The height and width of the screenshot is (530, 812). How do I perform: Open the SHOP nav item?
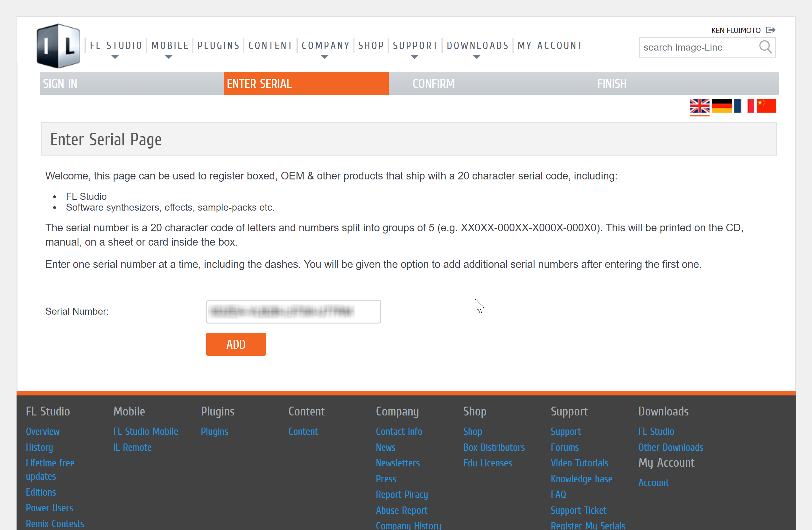371,46
